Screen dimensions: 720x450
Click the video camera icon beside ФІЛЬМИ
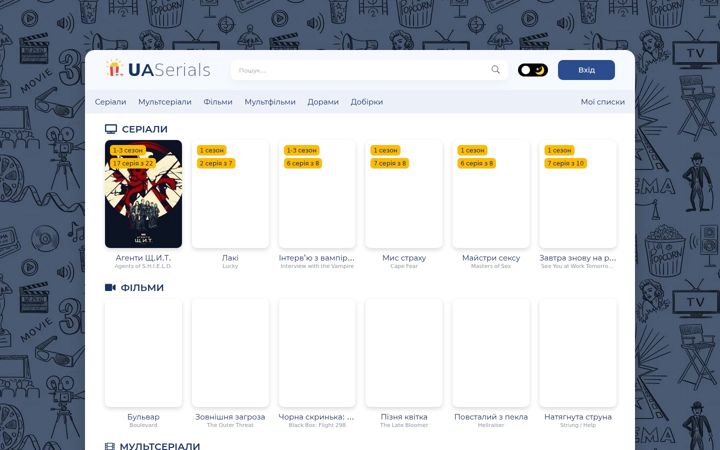click(110, 287)
